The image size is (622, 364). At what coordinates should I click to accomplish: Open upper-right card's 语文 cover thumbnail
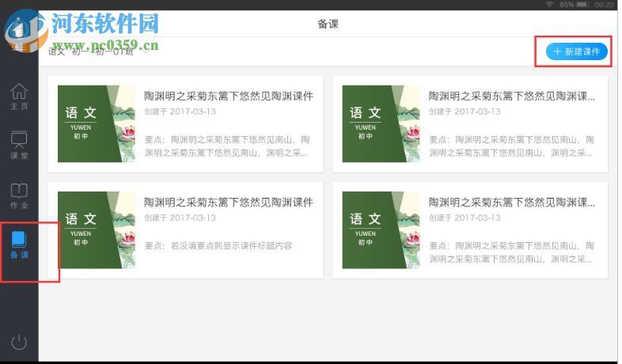point(381,123)
